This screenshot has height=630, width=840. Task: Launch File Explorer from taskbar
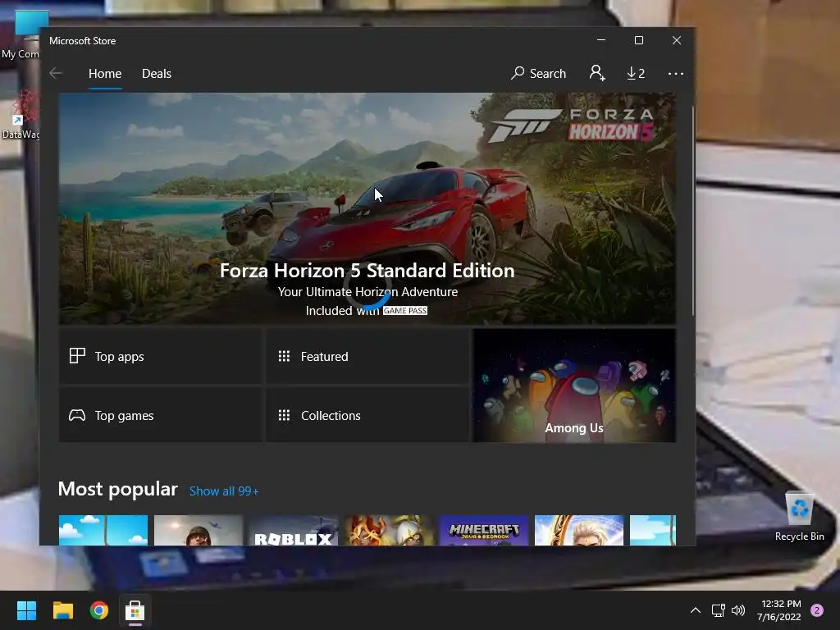click(x=62, y=610)
